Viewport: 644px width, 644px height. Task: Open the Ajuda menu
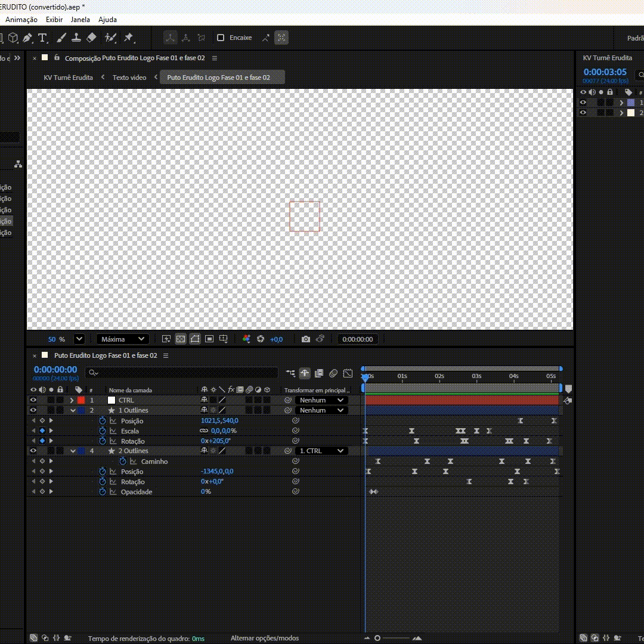(107, 20)
